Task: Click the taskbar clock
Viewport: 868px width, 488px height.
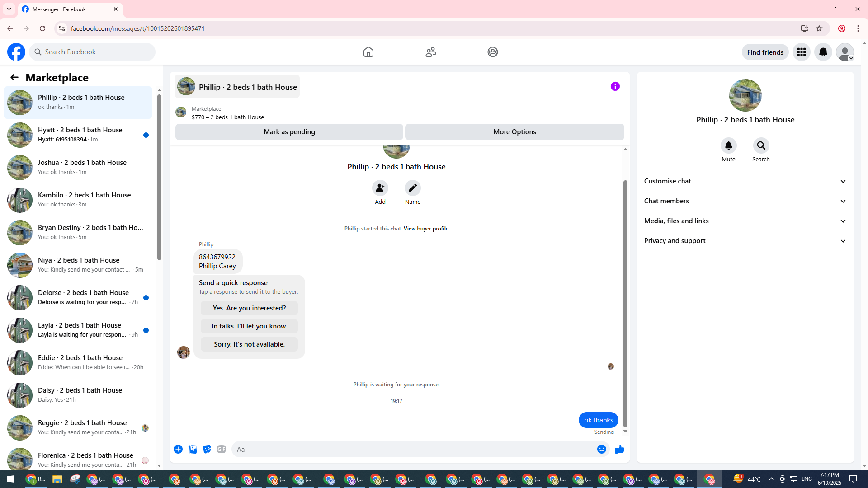Action: point(830,479)
